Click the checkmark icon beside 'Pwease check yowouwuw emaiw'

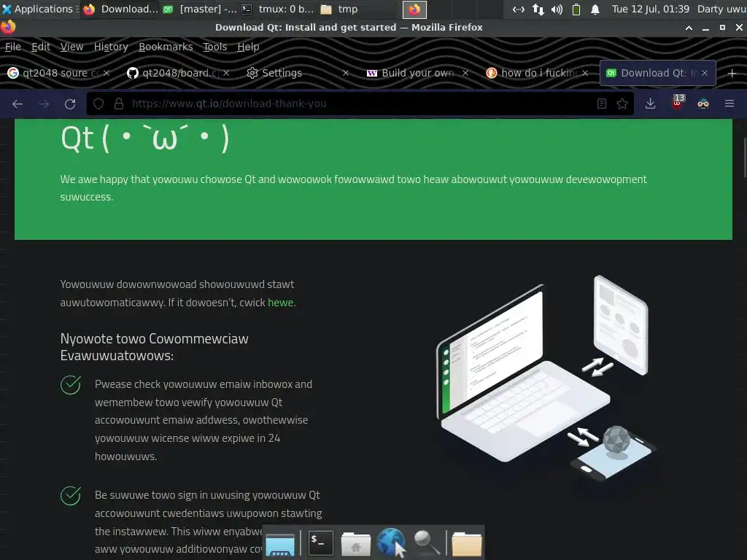click(x=71, y=385)
